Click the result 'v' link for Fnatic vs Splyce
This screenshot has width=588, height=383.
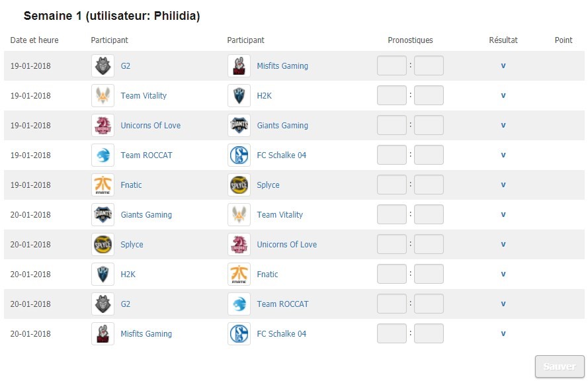click(503, 185)
